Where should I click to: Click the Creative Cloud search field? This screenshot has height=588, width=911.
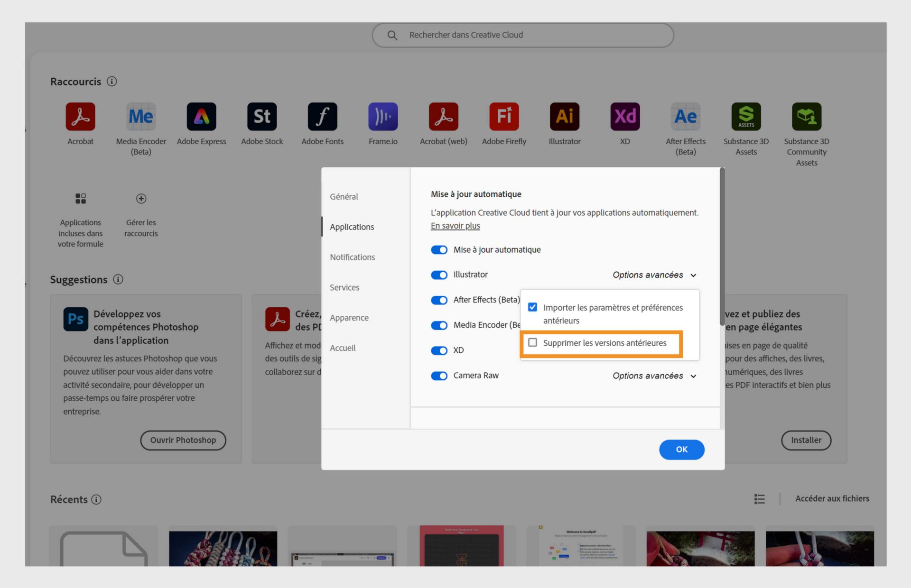pyautogui.click(x=522, y=35)
